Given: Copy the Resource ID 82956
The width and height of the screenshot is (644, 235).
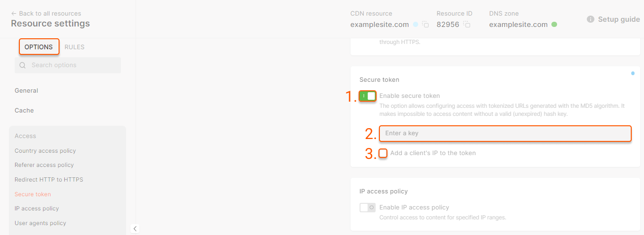Looking at the screenshot, I should tap(467, 25).
